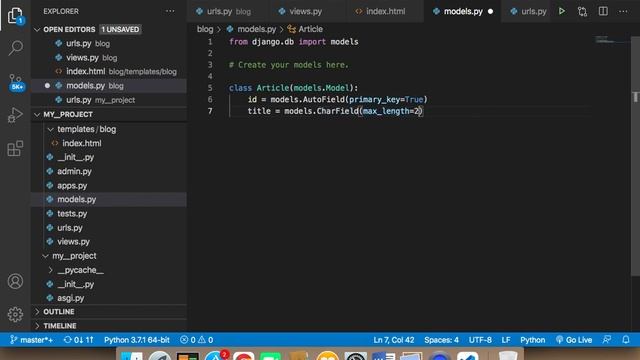640x360 pixels.
Task: Open Explorer panel ellipsis menu
Action: coord(170,11)
